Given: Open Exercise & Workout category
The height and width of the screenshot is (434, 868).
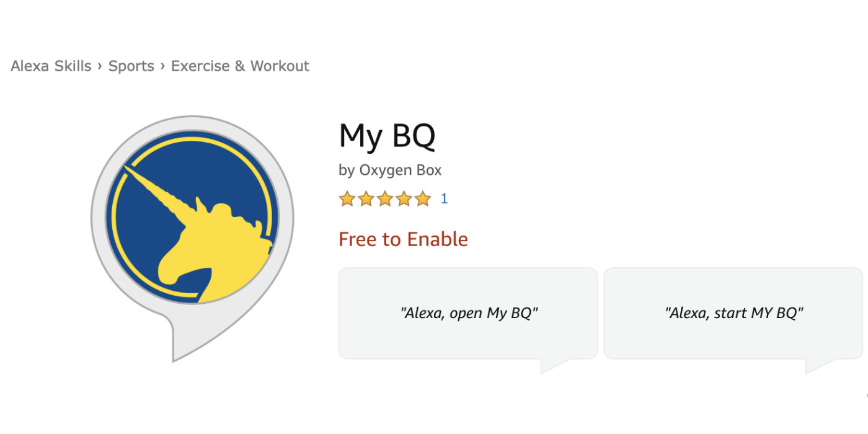Looking at the screenshot, I should click(240, 66).
